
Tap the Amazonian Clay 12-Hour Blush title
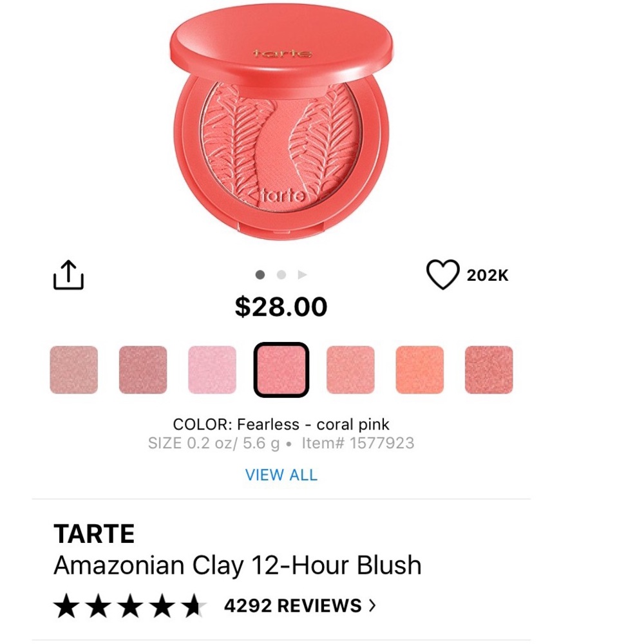tap(237, 565)
